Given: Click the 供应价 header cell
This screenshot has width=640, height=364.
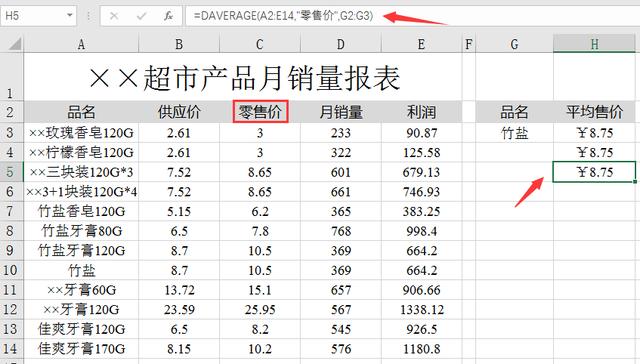Looking at the screenshot, I should point(179,112).
